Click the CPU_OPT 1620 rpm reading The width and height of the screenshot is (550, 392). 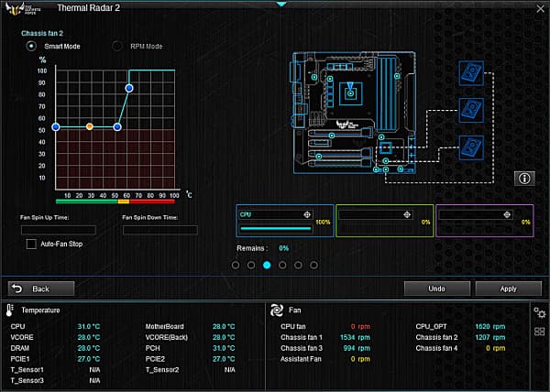tap(490, 326)
